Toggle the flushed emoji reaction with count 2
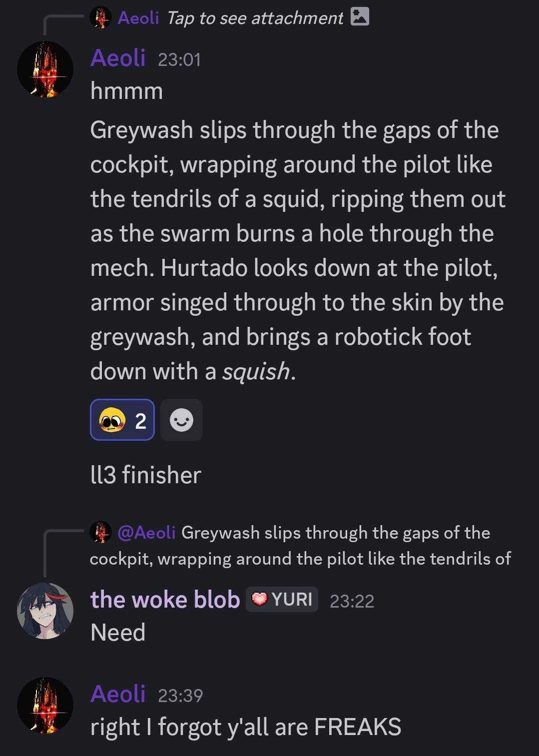 (122, 420)
